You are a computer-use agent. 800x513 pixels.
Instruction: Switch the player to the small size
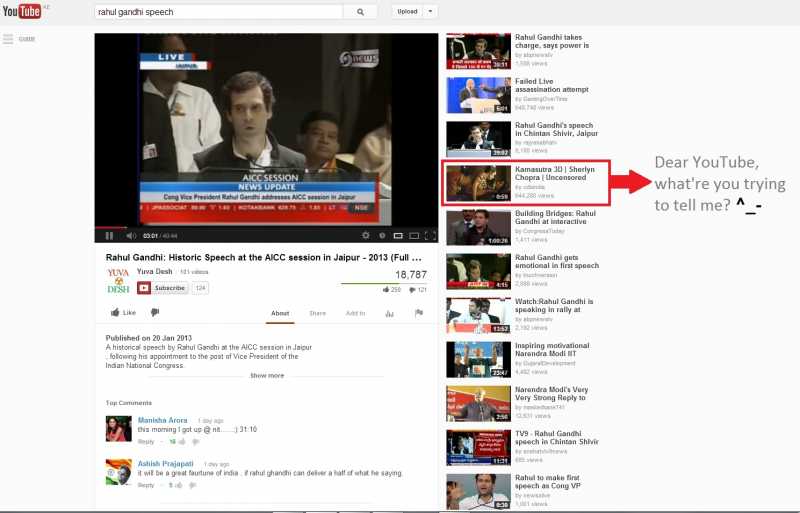click(x=398, y=235)
